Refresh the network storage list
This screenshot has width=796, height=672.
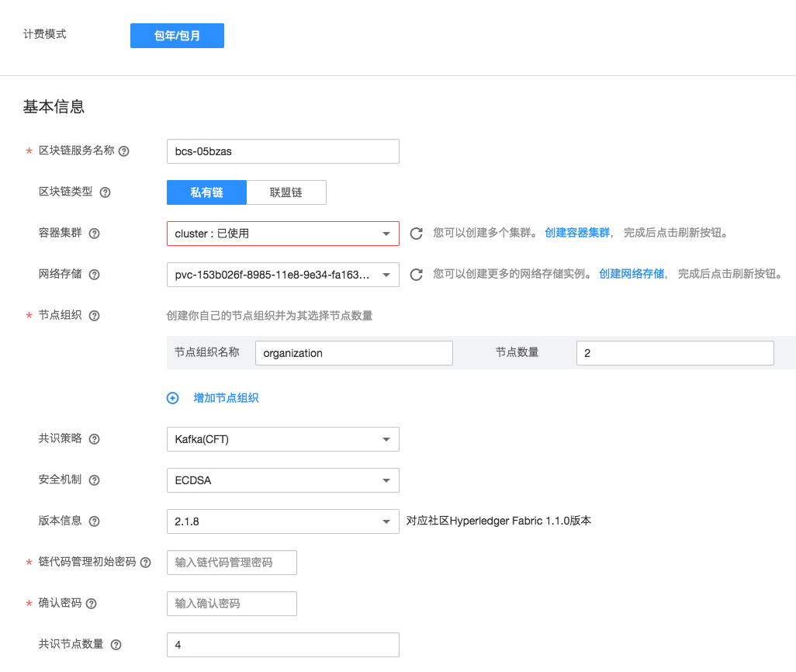417,275
